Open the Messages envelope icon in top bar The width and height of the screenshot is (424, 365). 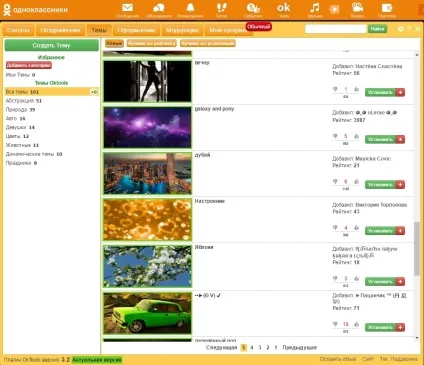pyautogui.click(x=127, y=8)
